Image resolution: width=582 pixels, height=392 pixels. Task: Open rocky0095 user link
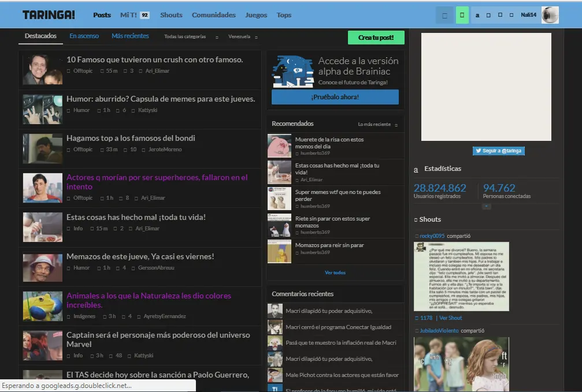click(x=432, y=236)
